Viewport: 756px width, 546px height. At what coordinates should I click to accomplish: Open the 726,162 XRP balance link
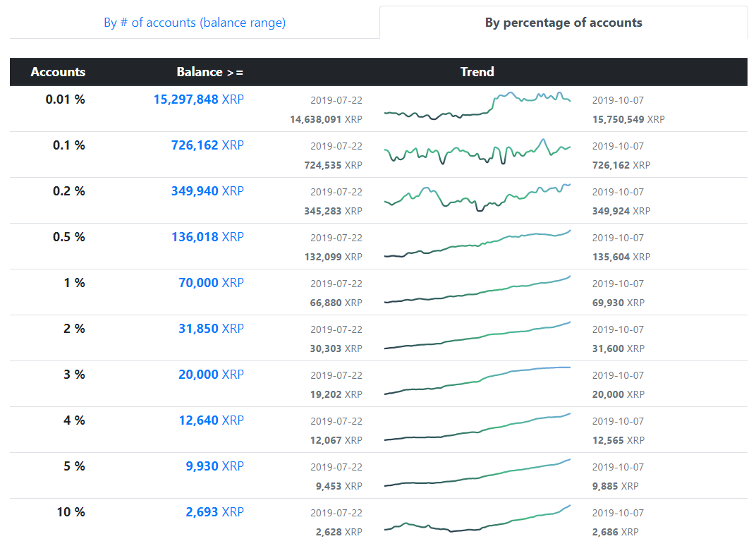[x=207, y=145]
